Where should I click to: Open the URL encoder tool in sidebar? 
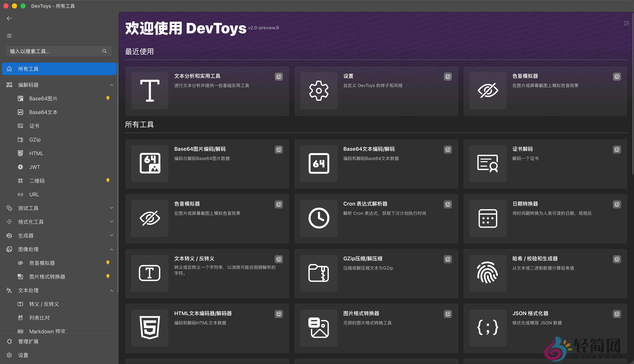34,194
